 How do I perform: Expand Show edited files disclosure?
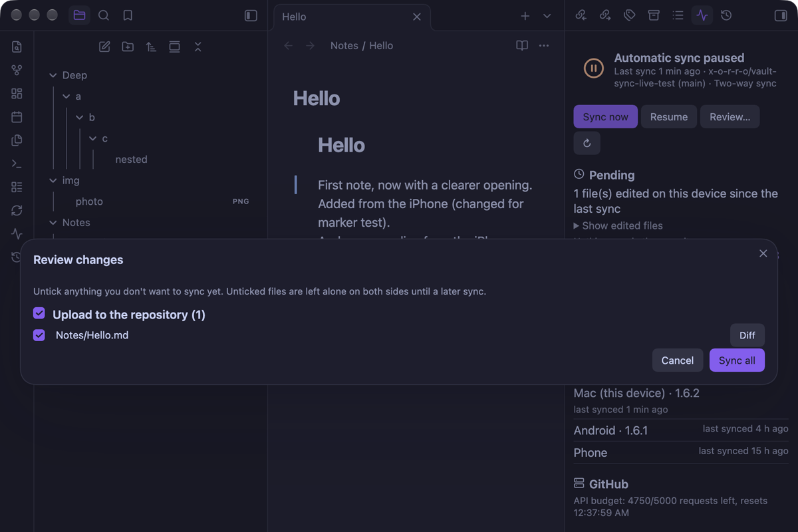click(618, 225)
